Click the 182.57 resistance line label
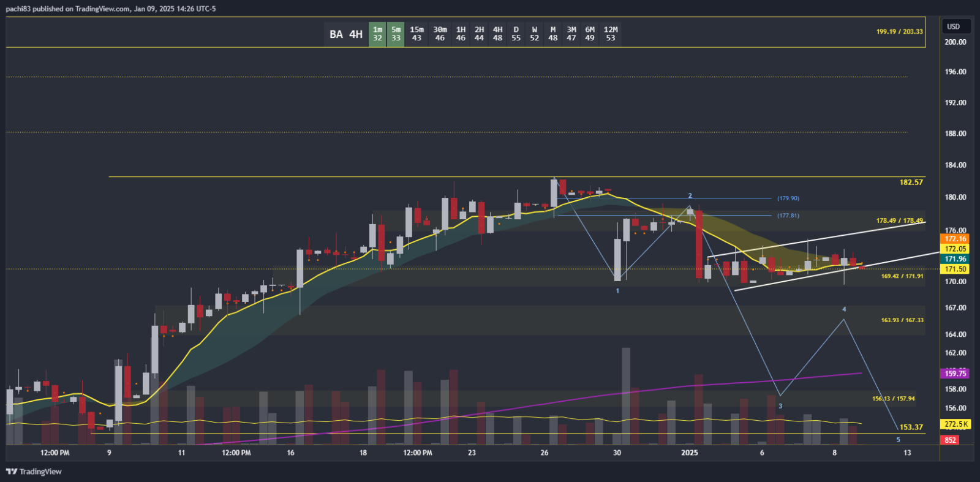Image resolution: width=980 pixels, height=482 pixels. (x=911, y=183)
